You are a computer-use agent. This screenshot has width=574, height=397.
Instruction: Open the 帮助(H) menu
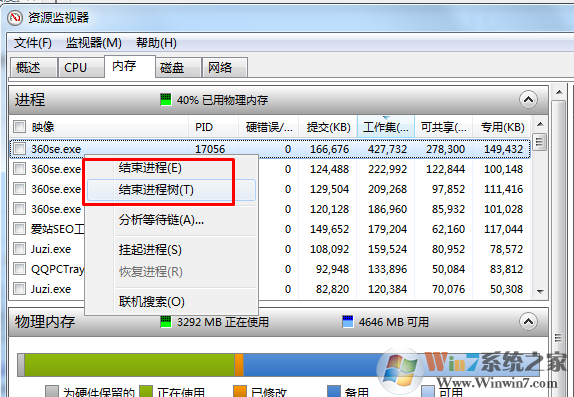point(156,43)
